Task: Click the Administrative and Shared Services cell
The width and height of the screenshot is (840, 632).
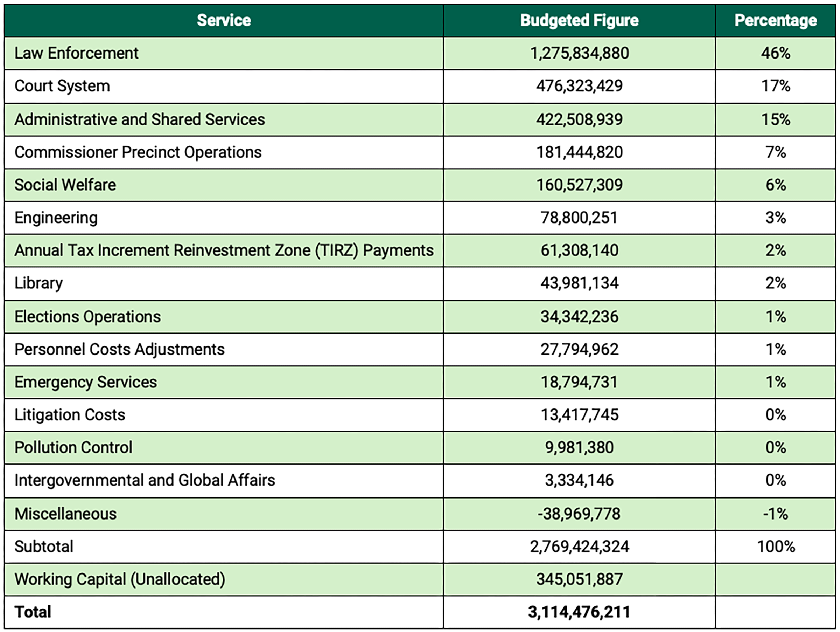Action: coord(224,119)
